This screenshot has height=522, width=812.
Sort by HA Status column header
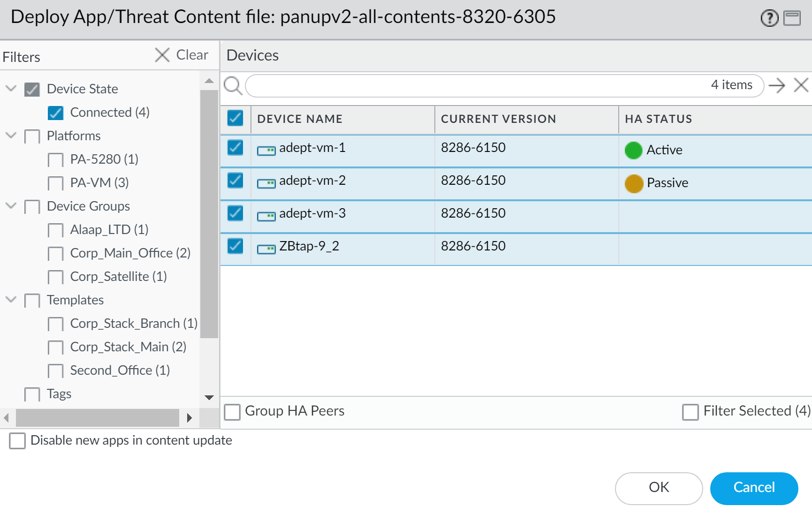pos(658,119)
